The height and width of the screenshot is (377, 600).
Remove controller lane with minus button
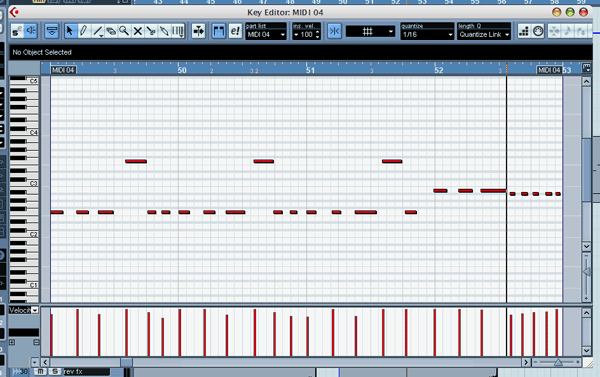click(x=36, y=342)
